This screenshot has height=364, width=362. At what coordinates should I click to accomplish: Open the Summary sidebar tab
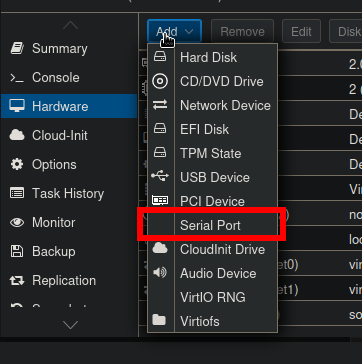69,49
